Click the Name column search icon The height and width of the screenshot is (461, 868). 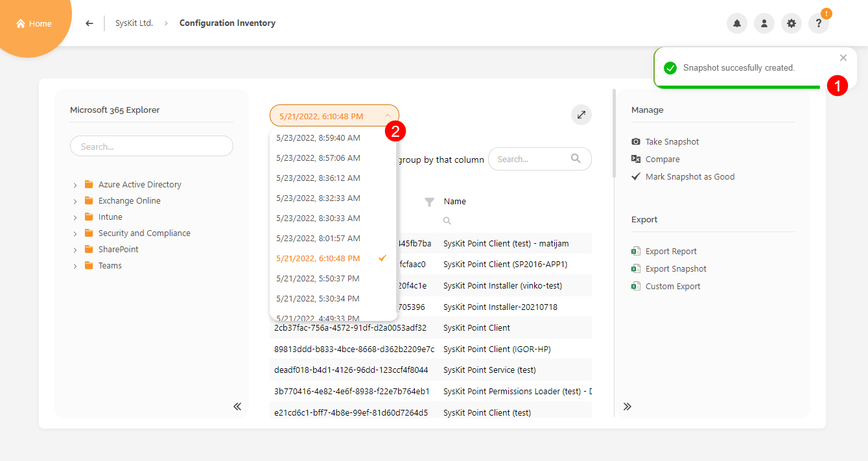pyautogui.click(x=447, y=221)
